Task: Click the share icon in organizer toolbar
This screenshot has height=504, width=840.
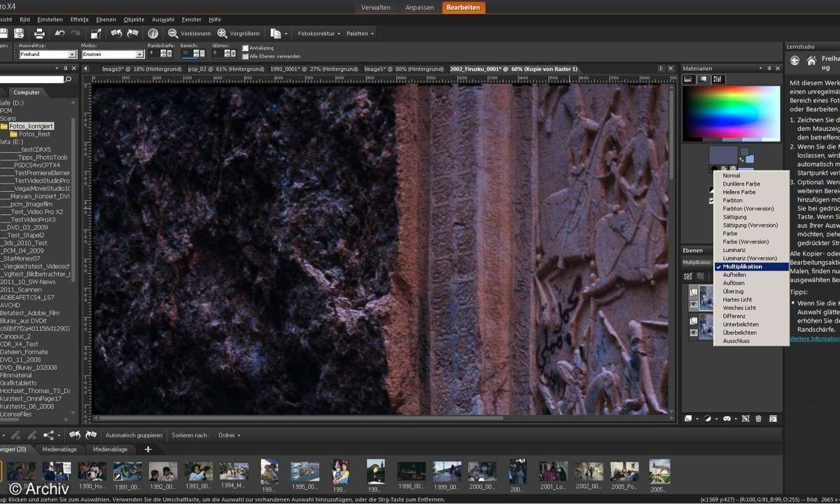Action: [x=48, y=435]
